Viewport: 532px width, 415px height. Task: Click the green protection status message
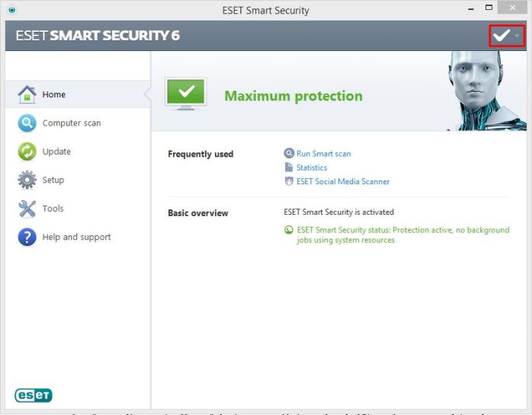point(402,235)
